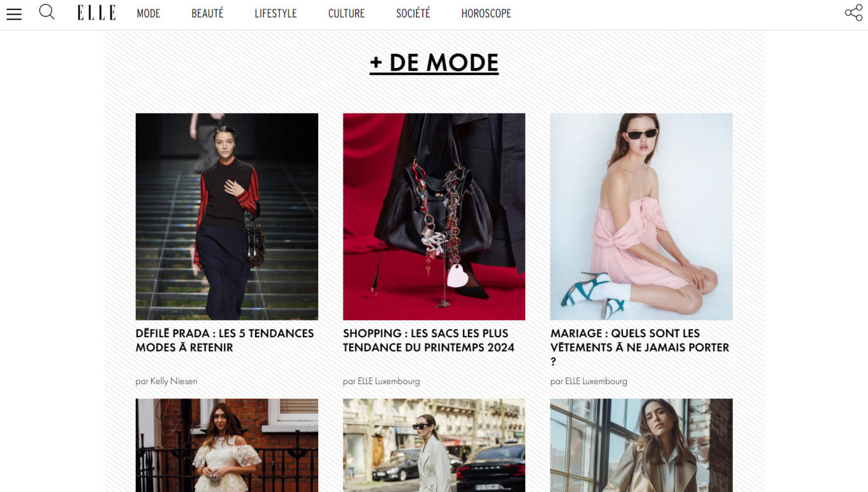Viewport: 868px width, 492px height.
Task: Open the hamburger menu icon
Action: 14,14
